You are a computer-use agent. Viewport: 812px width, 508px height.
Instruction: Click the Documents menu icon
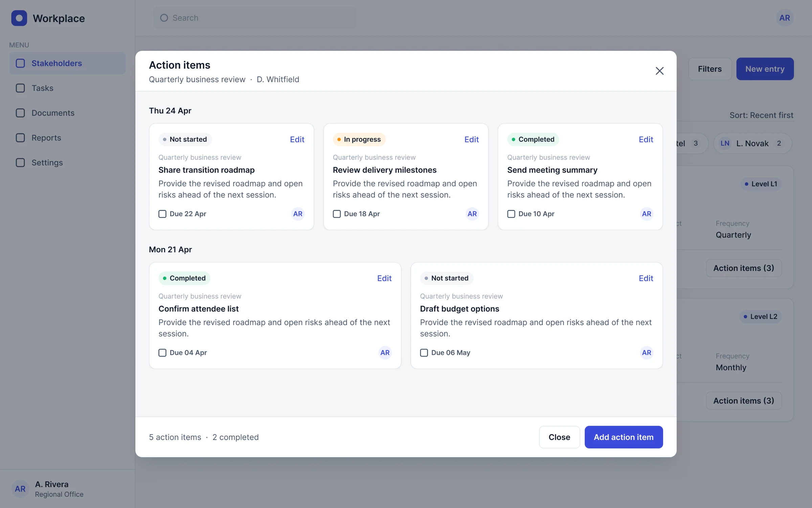(x=20, y=113)
